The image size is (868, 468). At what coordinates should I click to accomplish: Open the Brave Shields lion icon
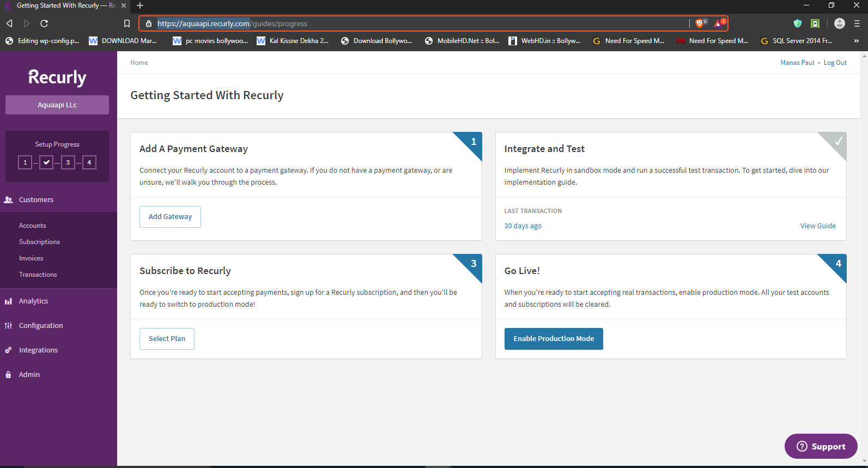pos(700,23)
